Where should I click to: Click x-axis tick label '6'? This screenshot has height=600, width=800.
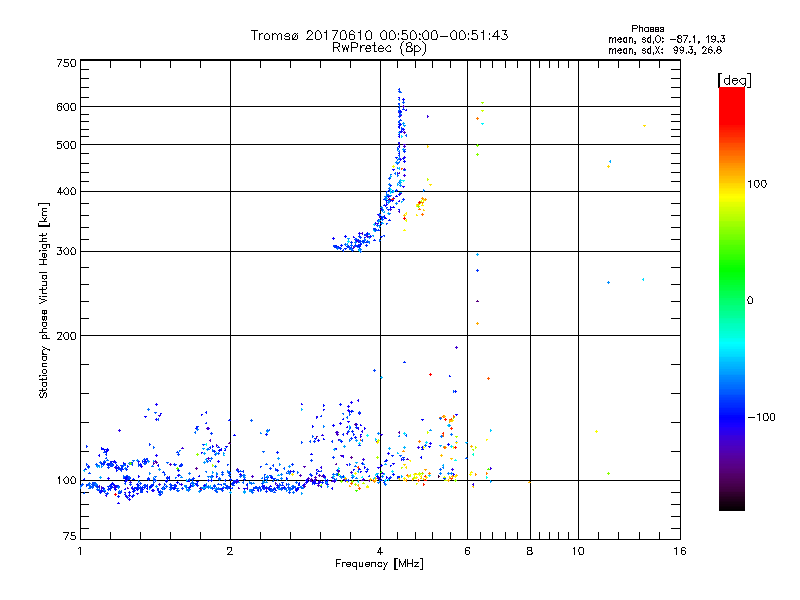(x=467, y=551)
